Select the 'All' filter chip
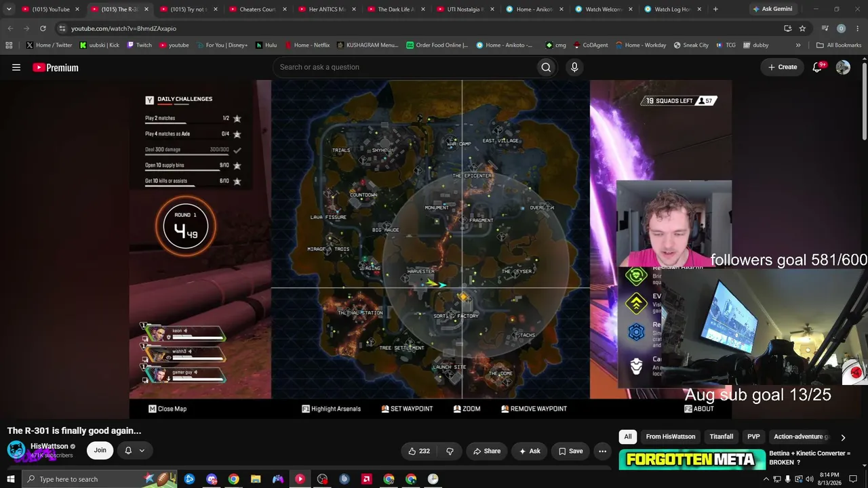This screenshot has width=868, height=488. pyautogui.click(x=628, y=437)
